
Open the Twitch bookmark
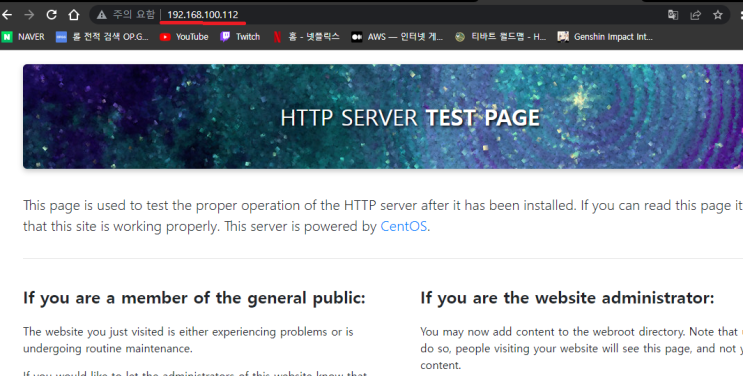point(240,37)
